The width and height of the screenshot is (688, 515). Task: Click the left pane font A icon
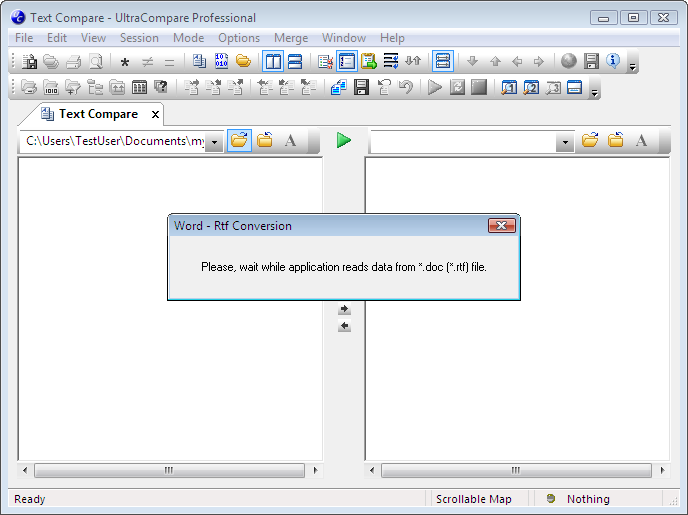[290, 141]
